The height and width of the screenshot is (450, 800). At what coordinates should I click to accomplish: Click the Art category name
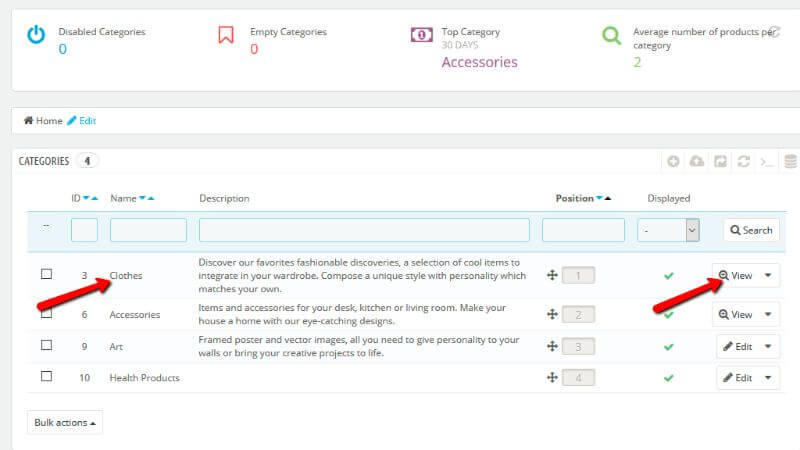[116, 346]
